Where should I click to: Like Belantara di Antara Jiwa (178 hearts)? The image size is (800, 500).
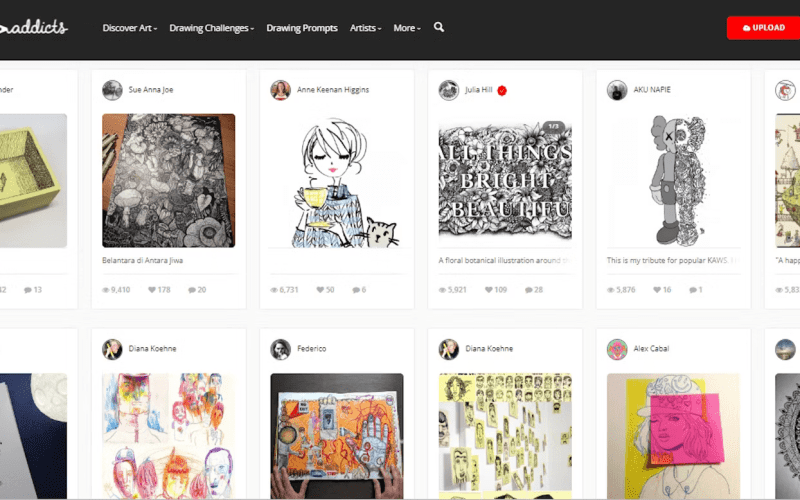[152, 290]
